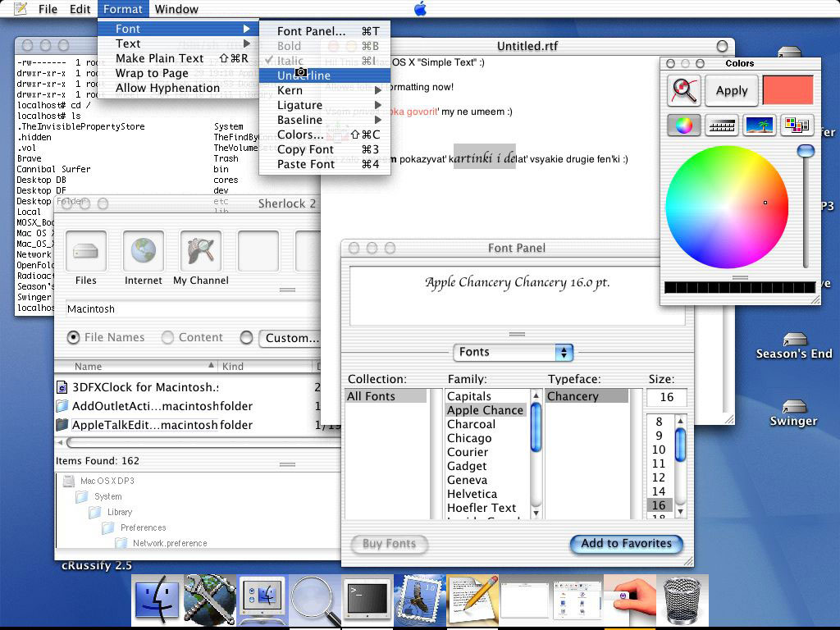The width and height of the screenshot is (840, 630).
Task: Restore the minimized icon-grid window in dock
Action: click(577, 601)
